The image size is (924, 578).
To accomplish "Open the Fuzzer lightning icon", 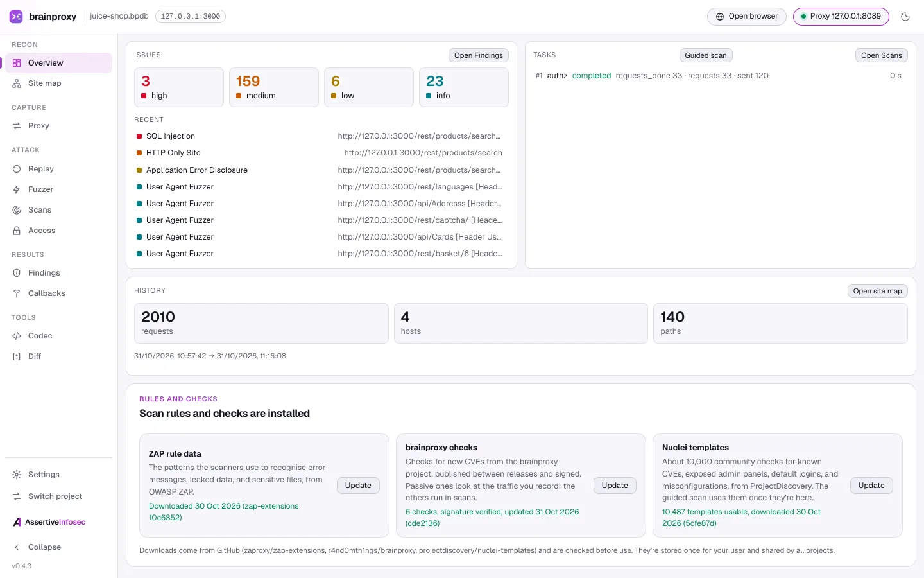I will 17,189.
